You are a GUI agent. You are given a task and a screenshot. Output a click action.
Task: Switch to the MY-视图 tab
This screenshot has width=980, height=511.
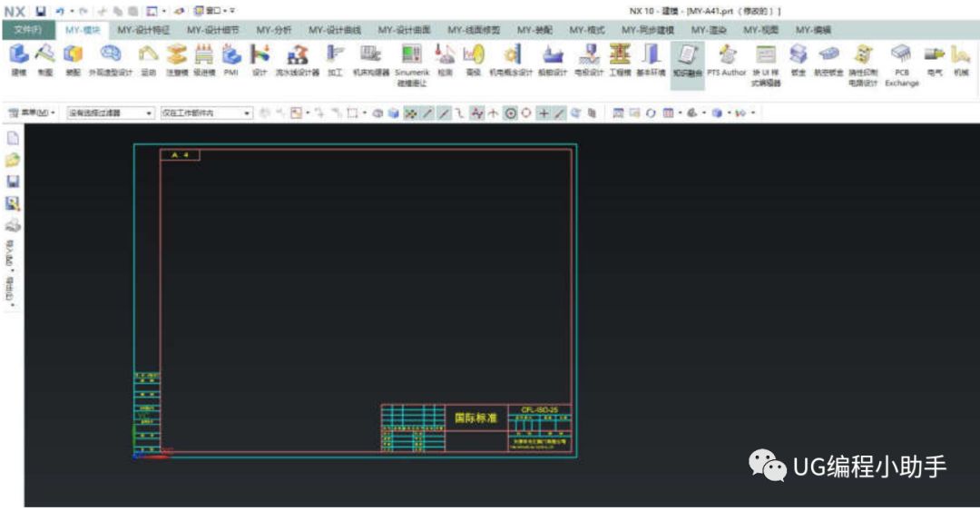click(x=760, y=30)
